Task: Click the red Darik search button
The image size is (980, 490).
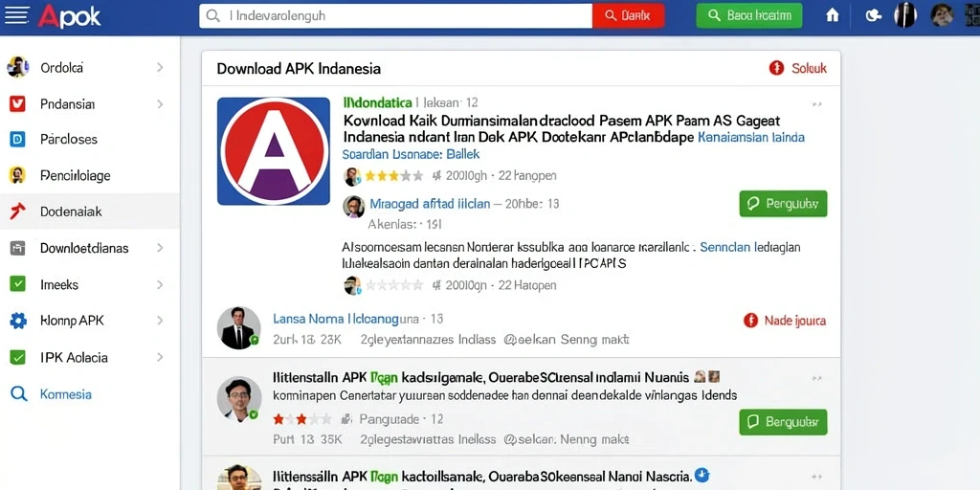Action: point(628,15)
